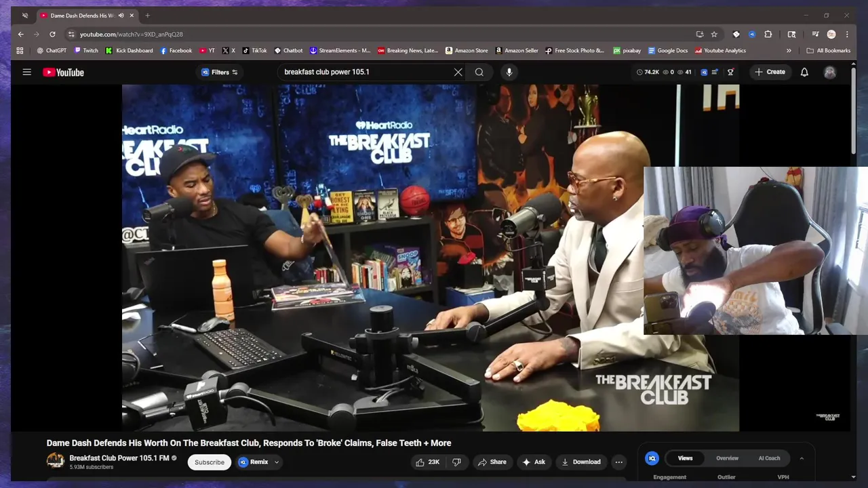Collapse the vidIQ panel chevron
This screenshot has width=868, height=488.
[x=802, y=458]
